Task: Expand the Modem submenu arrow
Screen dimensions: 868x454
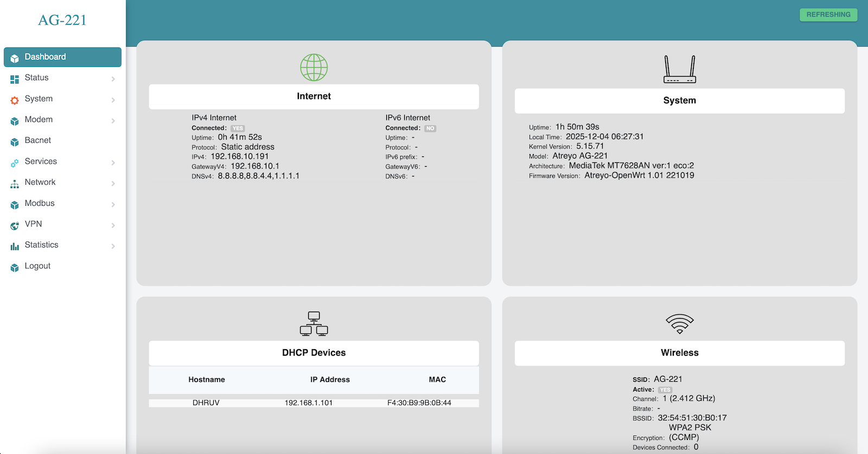Action: [113, 121]
